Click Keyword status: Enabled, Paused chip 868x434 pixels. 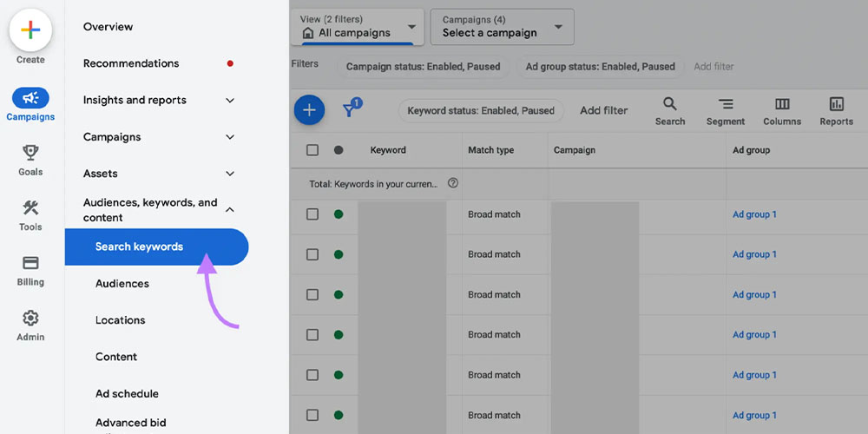[x=481, y=111]
